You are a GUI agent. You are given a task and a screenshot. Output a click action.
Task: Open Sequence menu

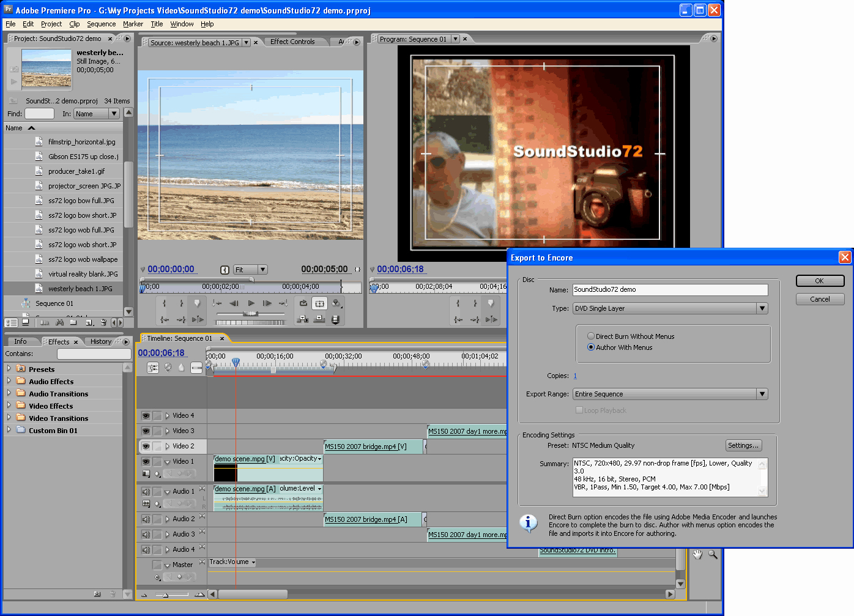101,24
